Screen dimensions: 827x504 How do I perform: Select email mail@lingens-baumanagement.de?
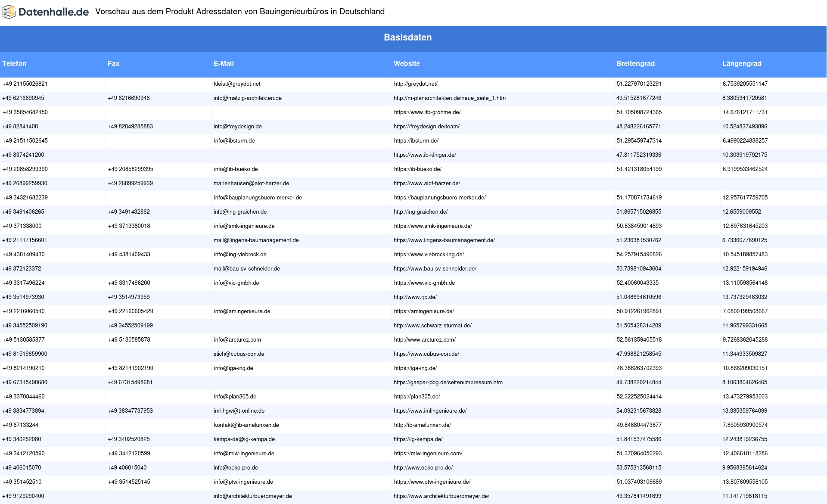click(256, 240)
